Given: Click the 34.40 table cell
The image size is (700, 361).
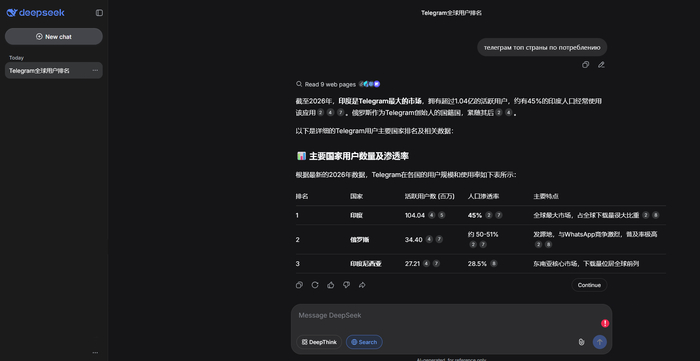Looking at the screenshot, I should 413,240.
